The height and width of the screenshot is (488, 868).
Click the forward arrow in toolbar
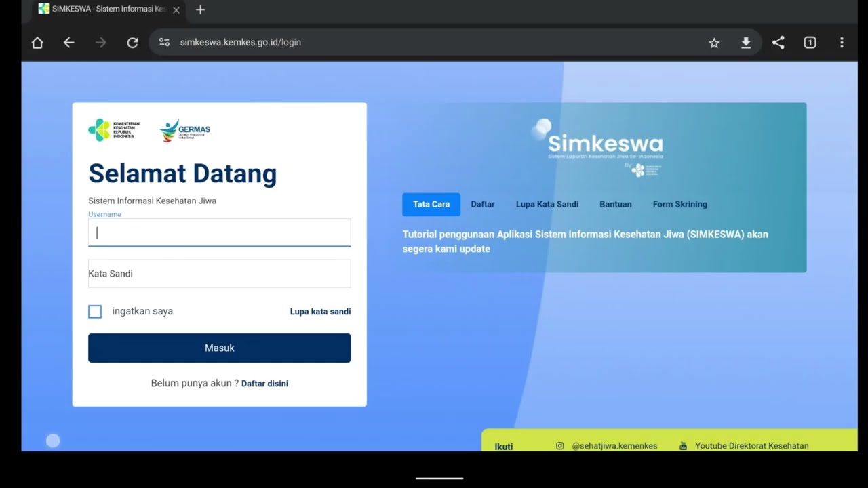click(x=101, y=43)
